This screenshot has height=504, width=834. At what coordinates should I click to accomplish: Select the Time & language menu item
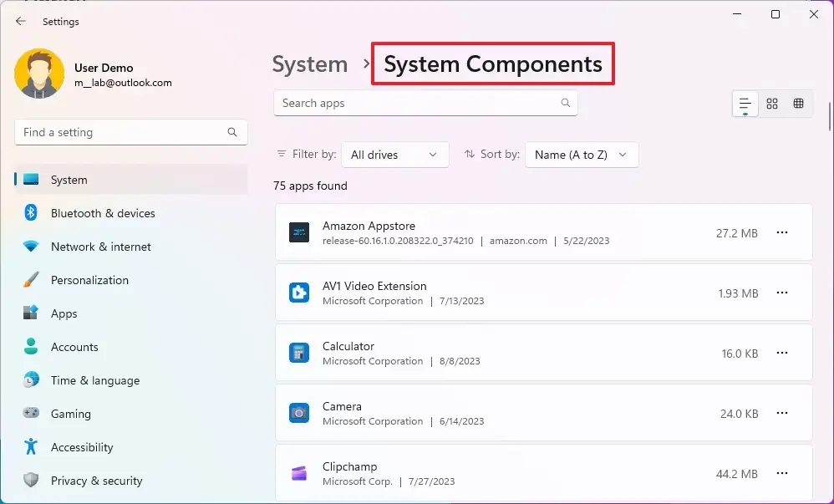(94, 380)
